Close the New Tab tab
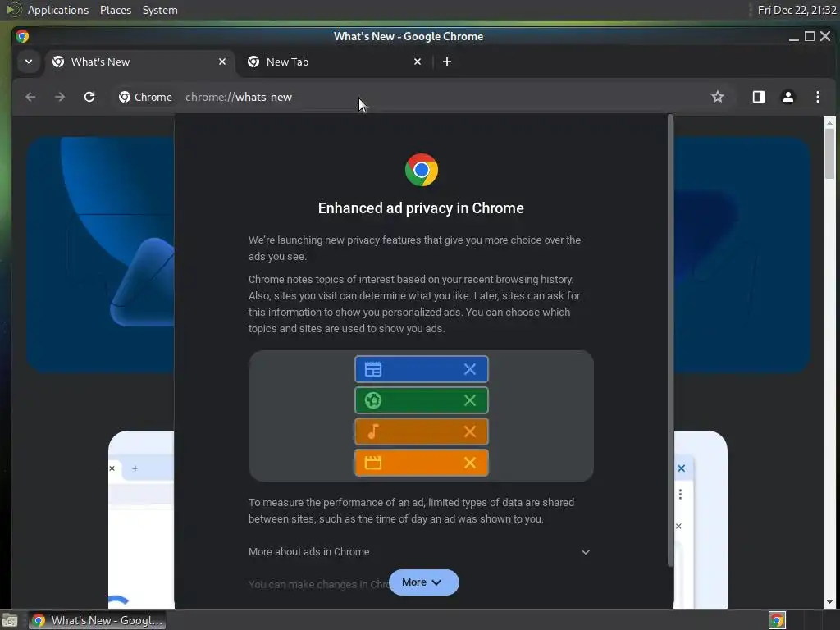The width and height of the screenshot is (840, 630). (418, 62)
